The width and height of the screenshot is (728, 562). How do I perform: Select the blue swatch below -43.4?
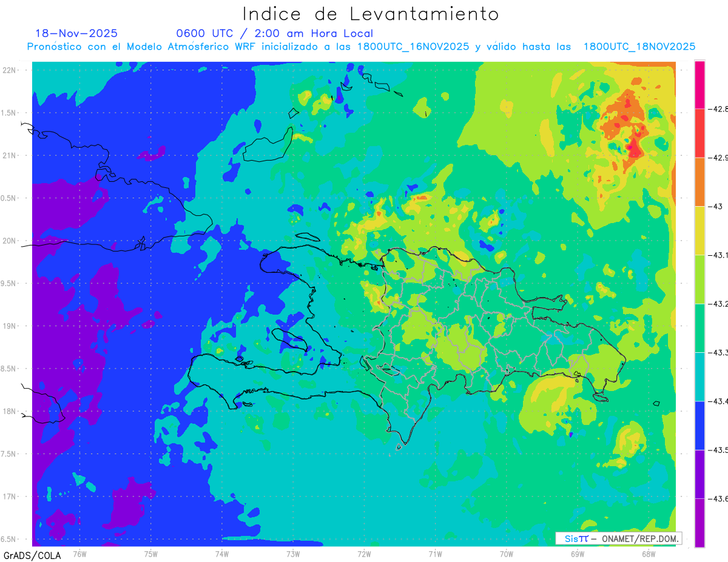coord(699,426)
